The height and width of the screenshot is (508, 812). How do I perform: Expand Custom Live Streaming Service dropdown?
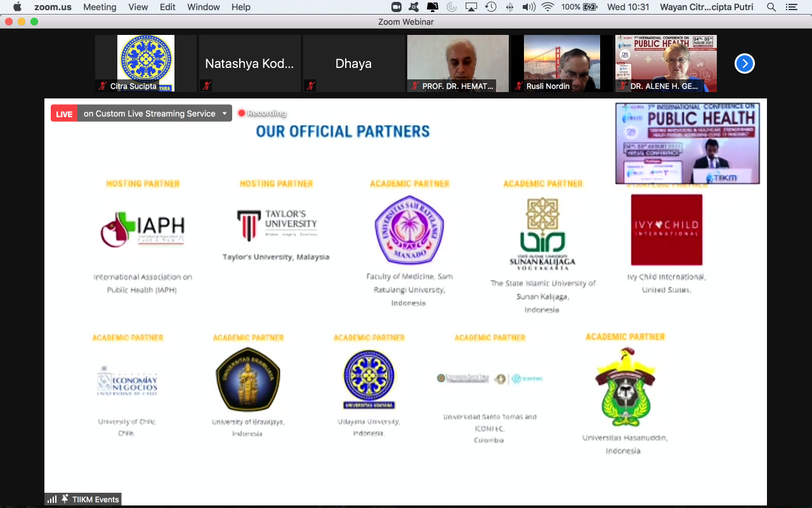coord(155,114)
